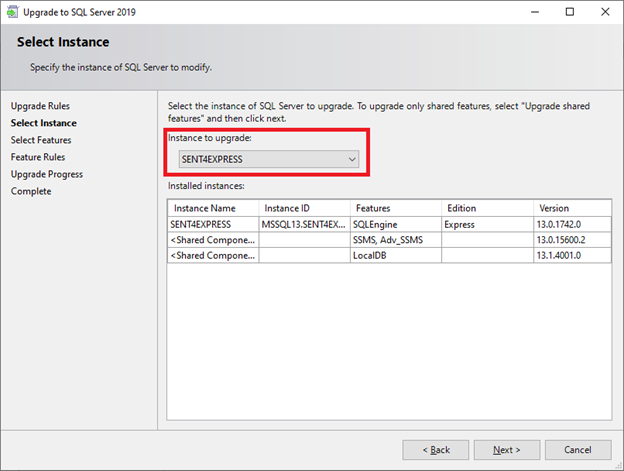The height and width of the screenshot is (471, 624).
Task: Select the Upgrade Rules step
Action: coord(40,106)
